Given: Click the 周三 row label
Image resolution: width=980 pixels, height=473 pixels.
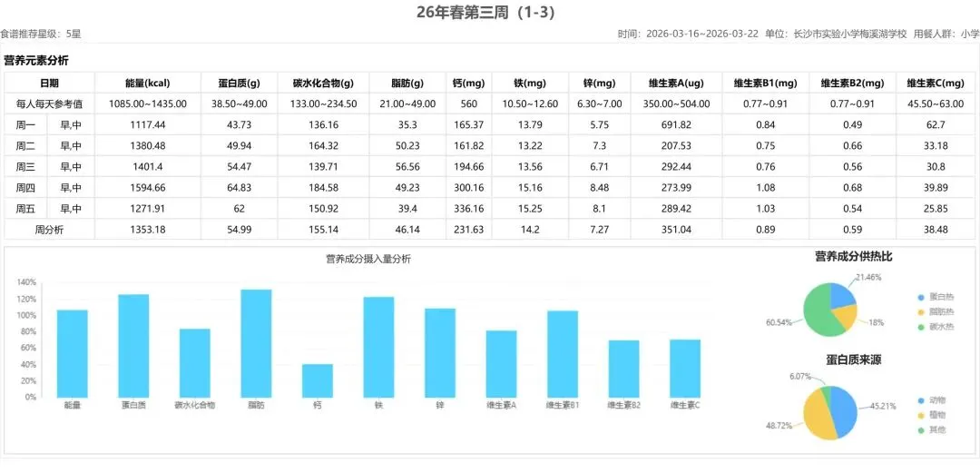Looking at the screenshot, I should 25,166.
